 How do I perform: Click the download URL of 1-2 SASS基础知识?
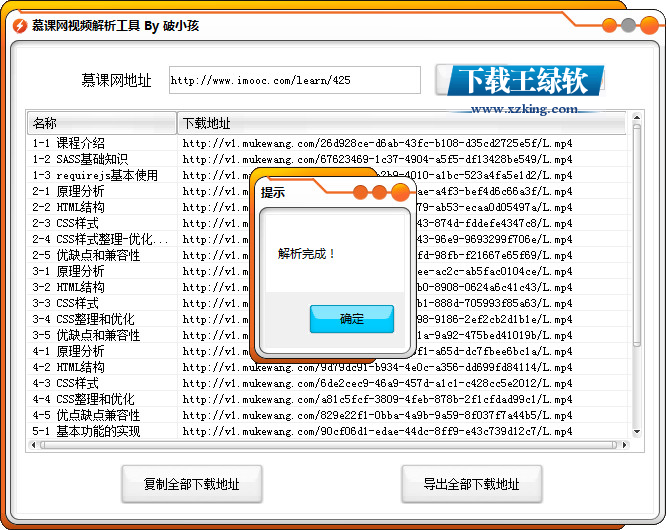[x=377, y=159]
